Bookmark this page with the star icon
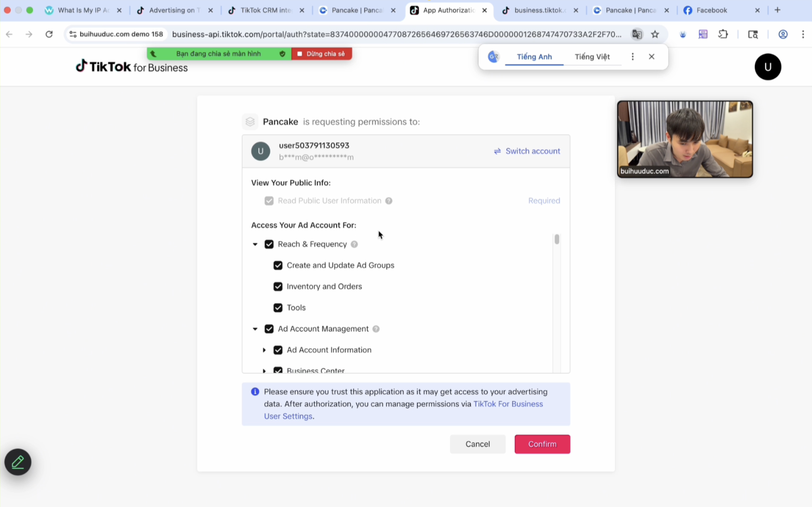 [x=655, y=34]
